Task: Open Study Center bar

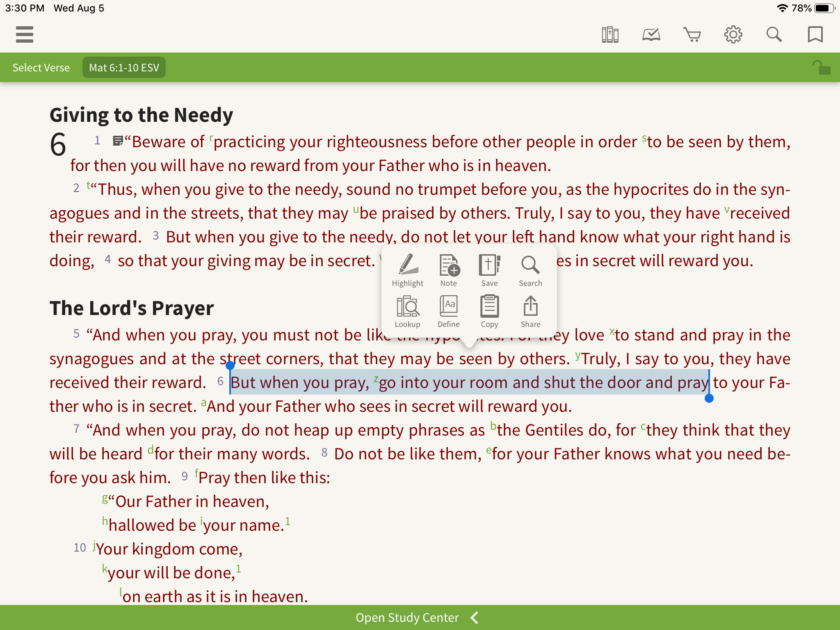Action: (x=420, y=617)
